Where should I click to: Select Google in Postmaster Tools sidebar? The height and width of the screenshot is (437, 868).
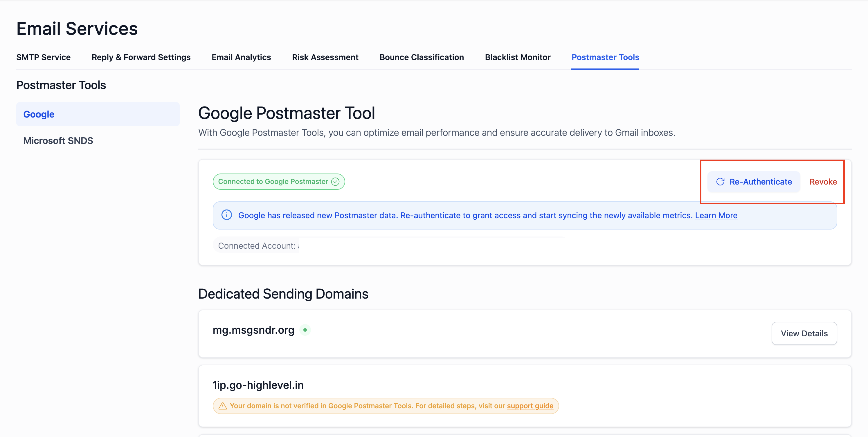click(98, 114)
